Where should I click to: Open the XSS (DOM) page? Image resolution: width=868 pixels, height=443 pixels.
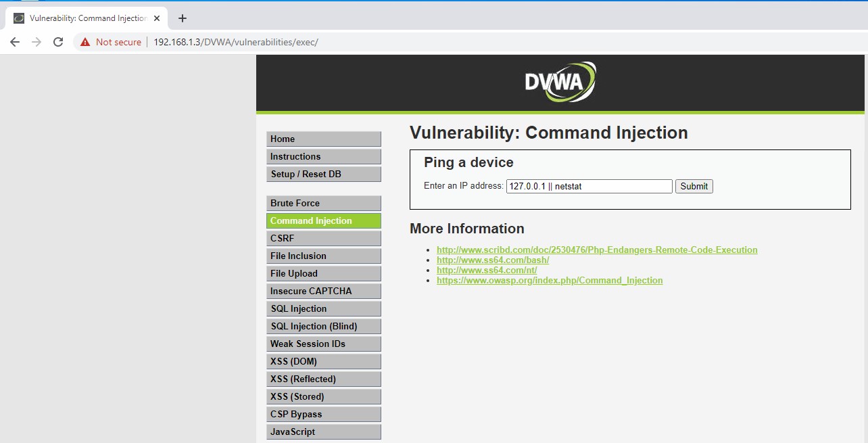(324, 361)
